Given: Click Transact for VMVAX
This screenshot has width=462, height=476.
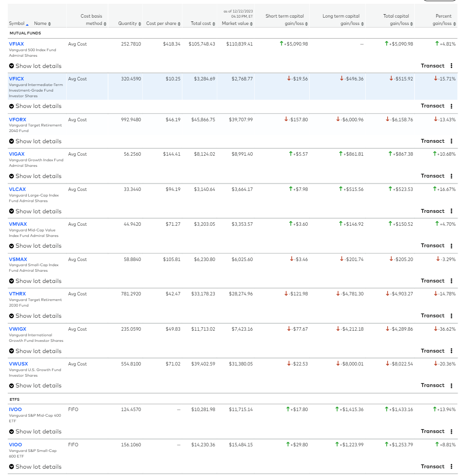Looking at the screenshot, I should 433,246.
